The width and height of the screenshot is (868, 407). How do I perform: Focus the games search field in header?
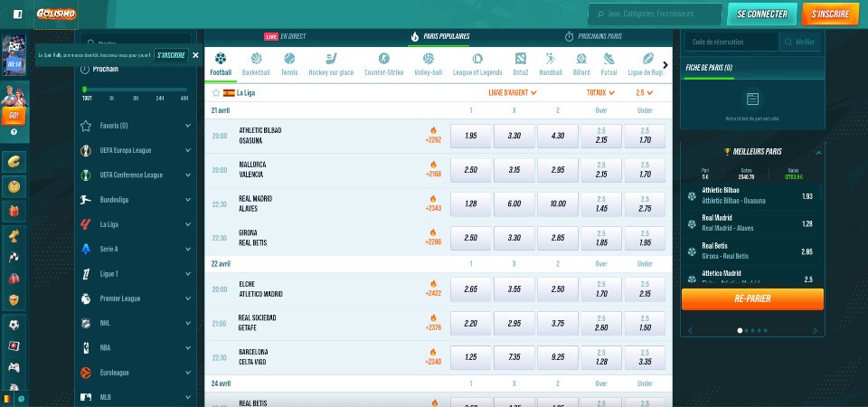pyautogui.click(x=655, y=14)
